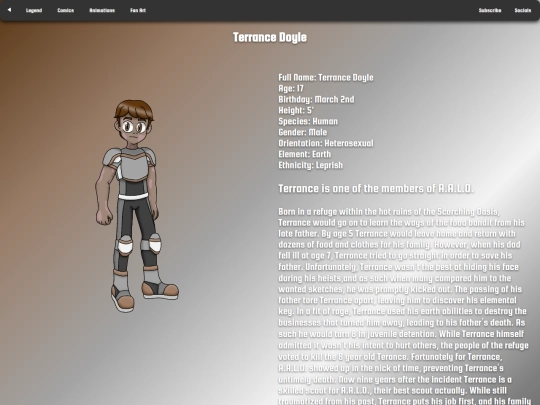
Task: Click the Subscribe link
Action: [490, 10]
